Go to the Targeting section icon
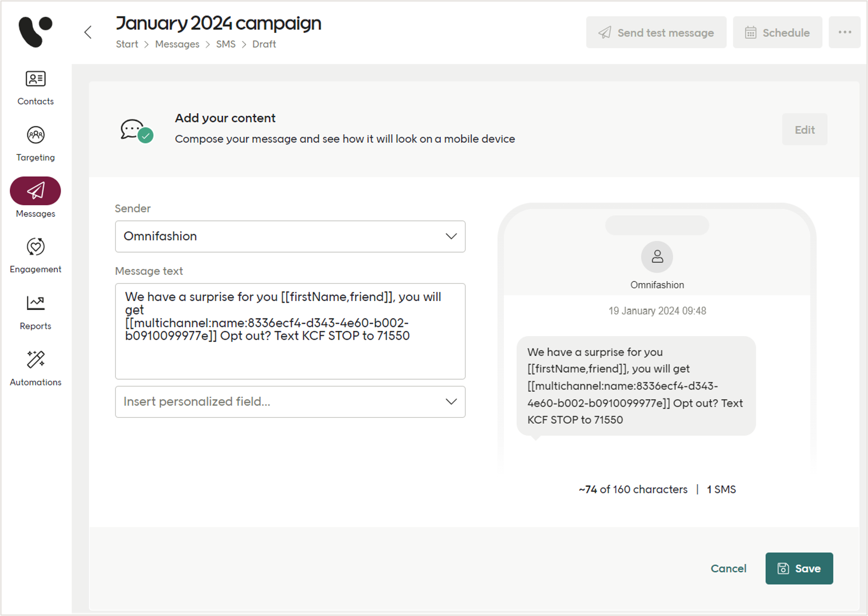Viewport: 868px width, 616px height. tap(36, 135)
